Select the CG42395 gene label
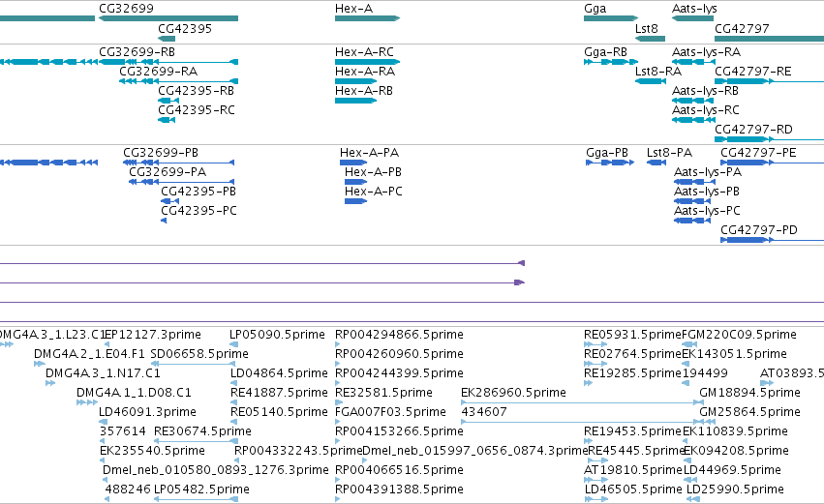The image size is (824, 504). coord(185,29)
